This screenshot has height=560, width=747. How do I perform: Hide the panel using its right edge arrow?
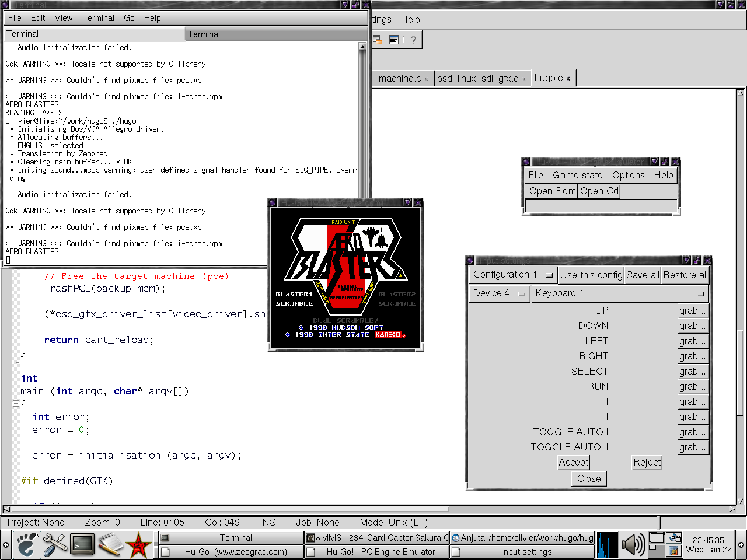(x=741, y=545)
